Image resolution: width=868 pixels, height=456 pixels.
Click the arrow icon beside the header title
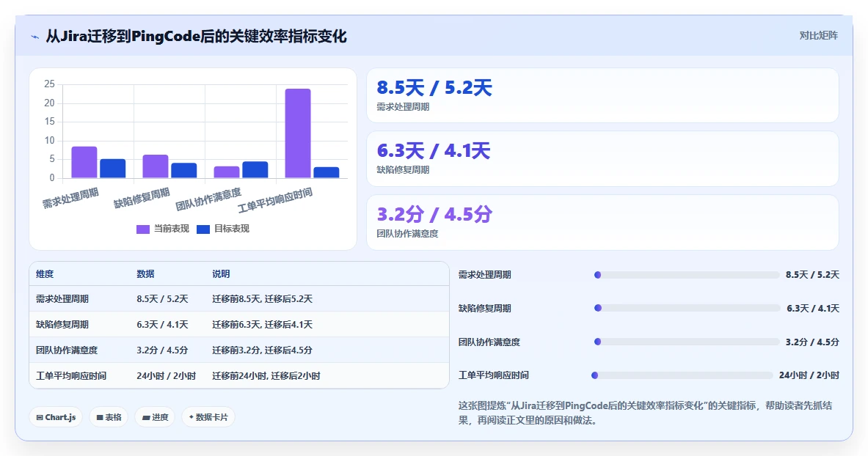pos(35,37)
